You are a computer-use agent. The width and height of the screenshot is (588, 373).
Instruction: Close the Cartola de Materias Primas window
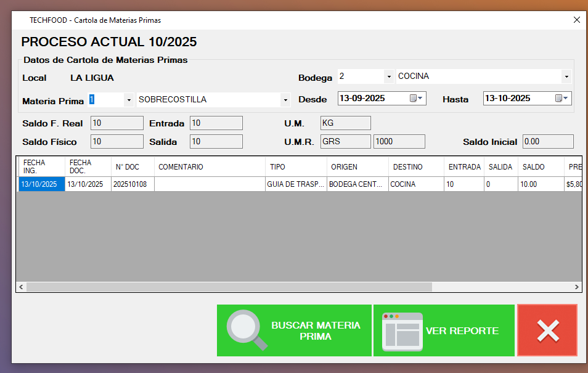[576, 20]
